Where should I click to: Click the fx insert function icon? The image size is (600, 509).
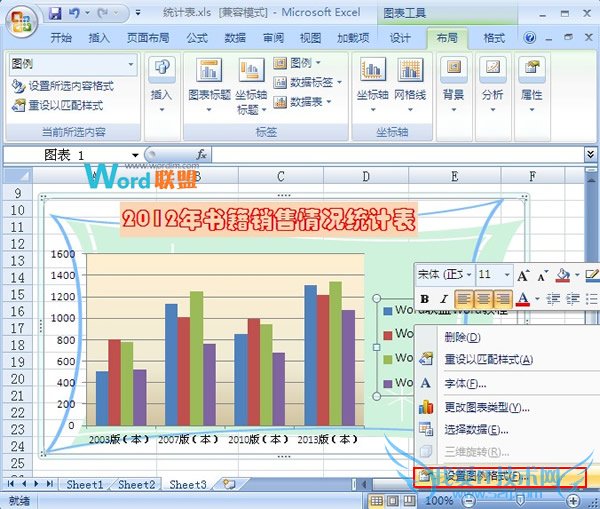pos(201,155)
